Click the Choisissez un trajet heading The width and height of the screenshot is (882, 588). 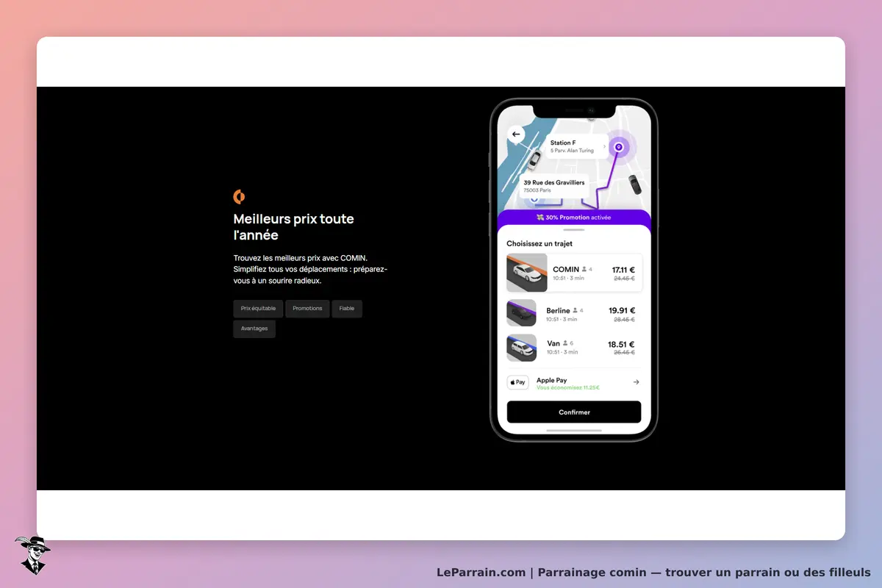click(x=539, y=243)
